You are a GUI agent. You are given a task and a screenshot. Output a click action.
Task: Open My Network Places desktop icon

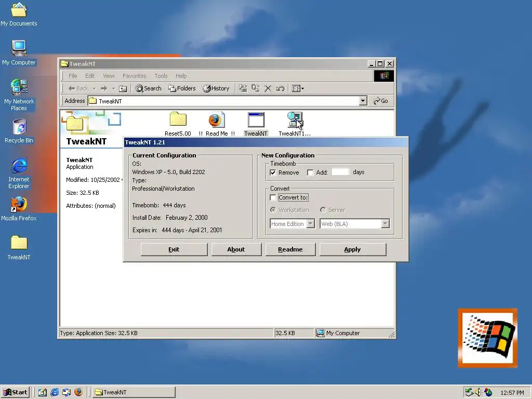(19, 95)
